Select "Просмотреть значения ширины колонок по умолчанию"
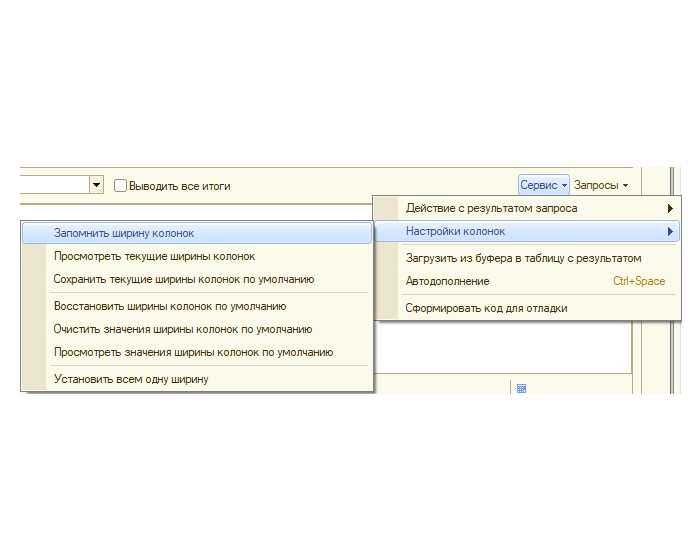700x556 pixels. [x=193, y=352]
